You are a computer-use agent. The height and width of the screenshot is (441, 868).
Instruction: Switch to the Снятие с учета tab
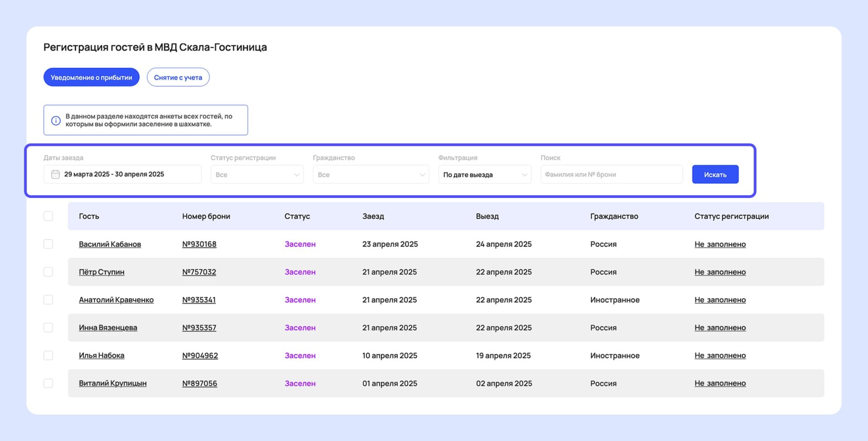click(x=178, y=77)
